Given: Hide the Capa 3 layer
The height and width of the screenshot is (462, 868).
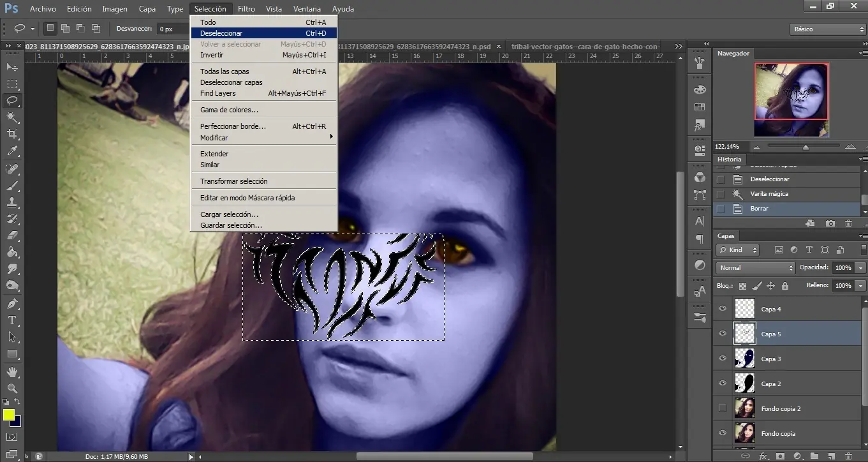Looking at the screenshot, I should point(723,359).
